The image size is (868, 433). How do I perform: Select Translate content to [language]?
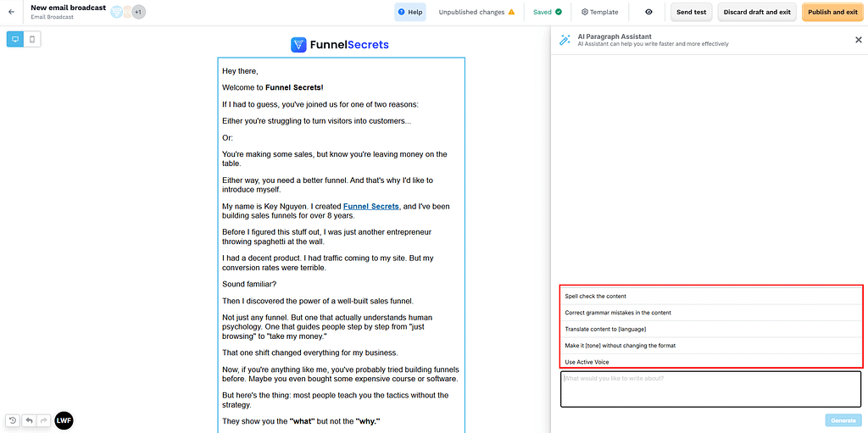(x=711, y=329)
